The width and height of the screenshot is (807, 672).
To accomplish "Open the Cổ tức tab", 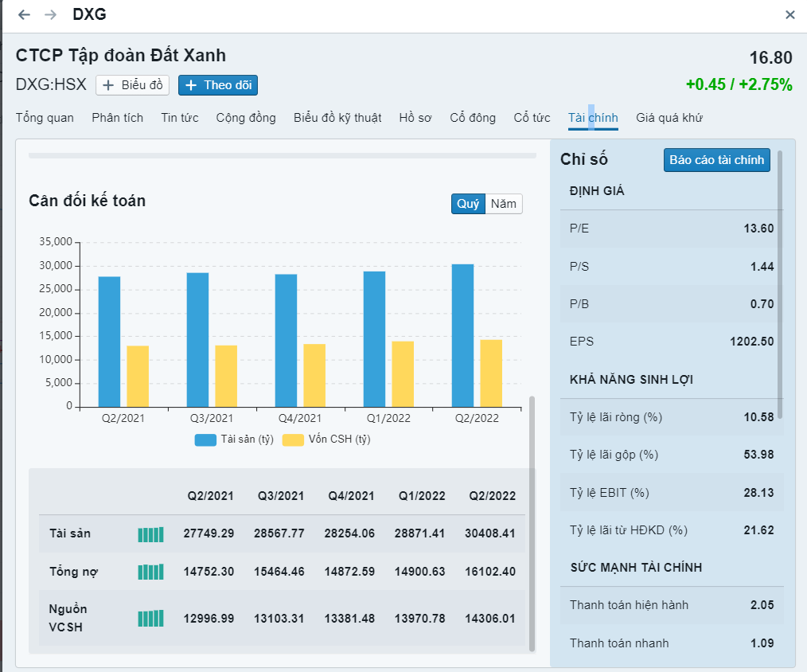I will click(532, 118).
